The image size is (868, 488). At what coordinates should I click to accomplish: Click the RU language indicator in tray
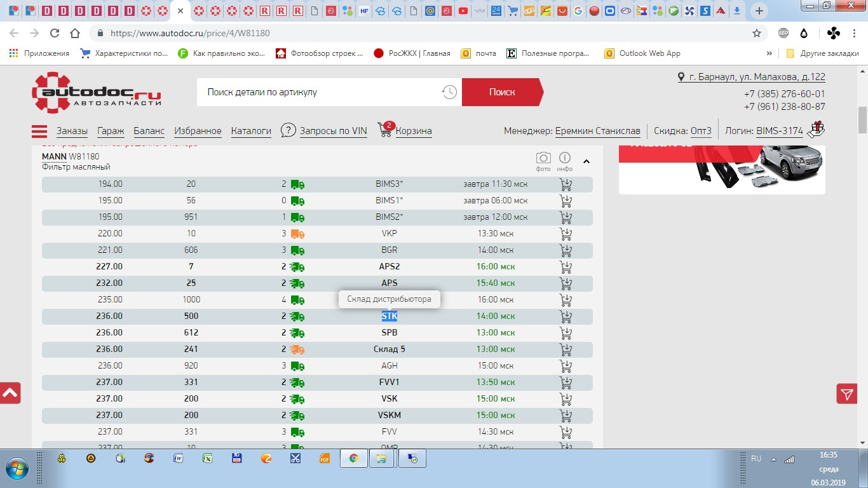point(756,459)
